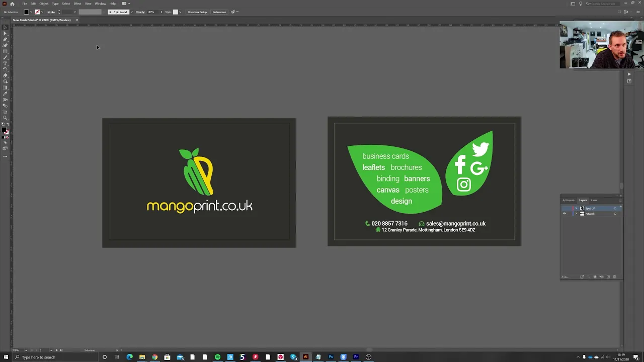Click the Create New Sublayer icon
644x362 pixels.
(x=601, y=277)
